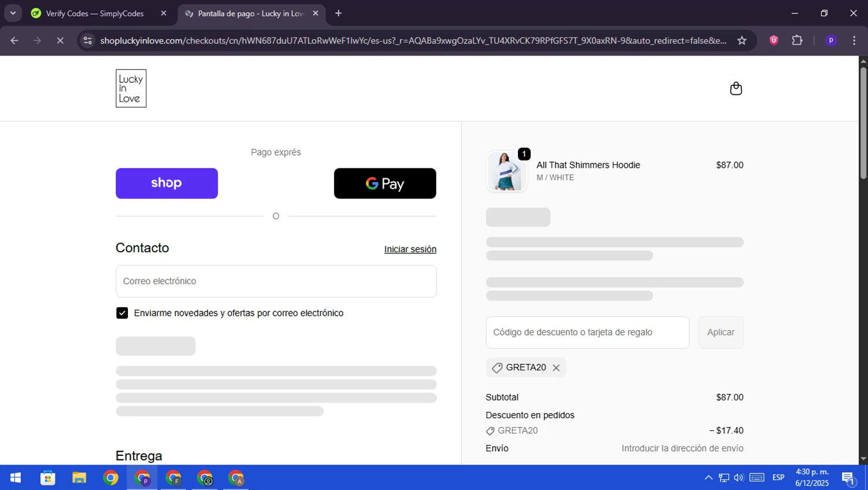Click Introducir la dirección de envío text
The image size is (868, 490).
click(682, 448)
